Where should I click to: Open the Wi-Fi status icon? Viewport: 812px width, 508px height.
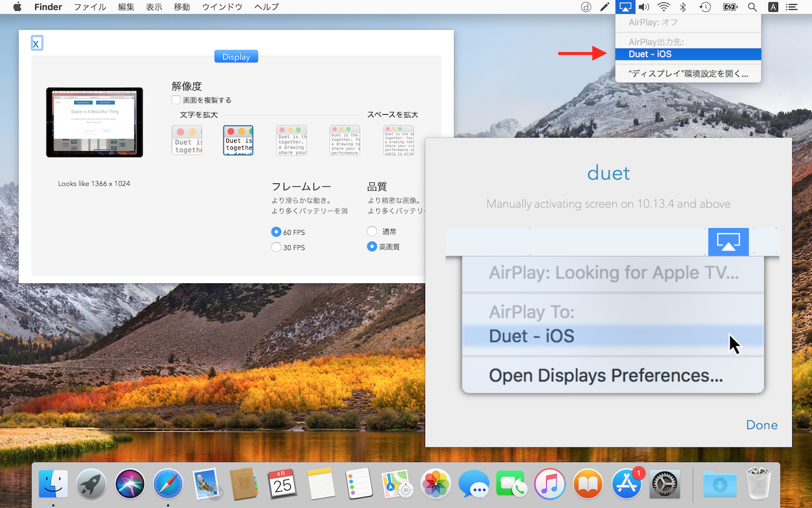663,7
